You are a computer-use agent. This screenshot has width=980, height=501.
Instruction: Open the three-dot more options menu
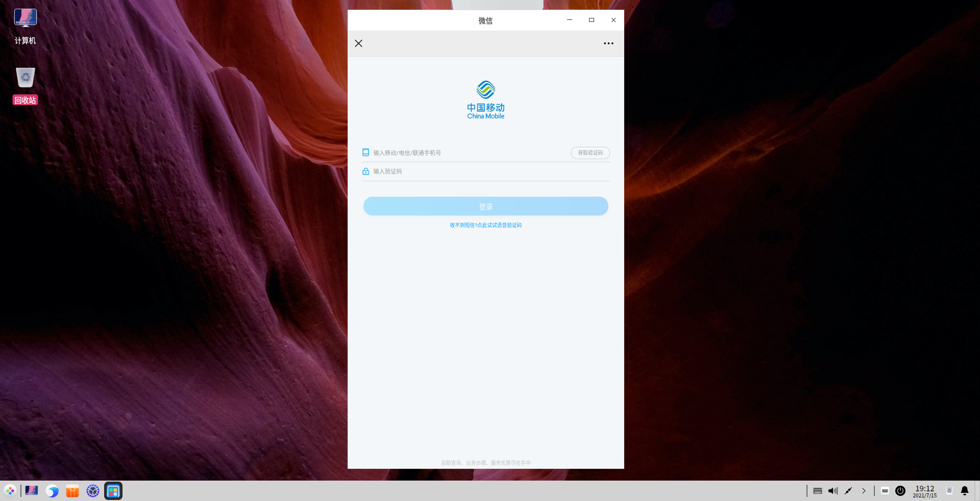click(608, 43)
